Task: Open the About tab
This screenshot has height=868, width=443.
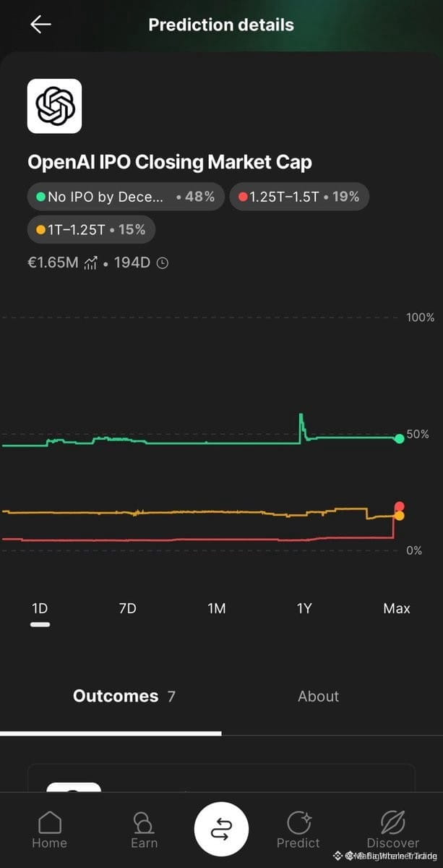Action: (x=318, y=696)
